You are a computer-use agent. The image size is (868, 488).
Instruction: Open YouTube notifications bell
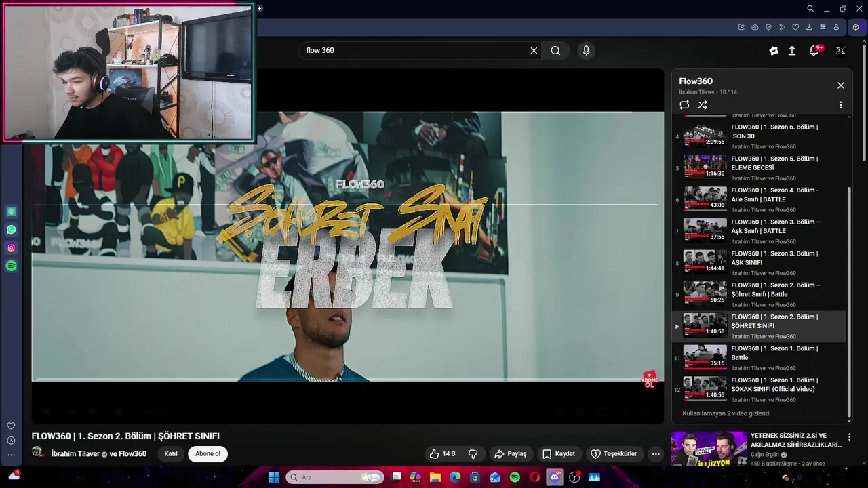[814, 50]
